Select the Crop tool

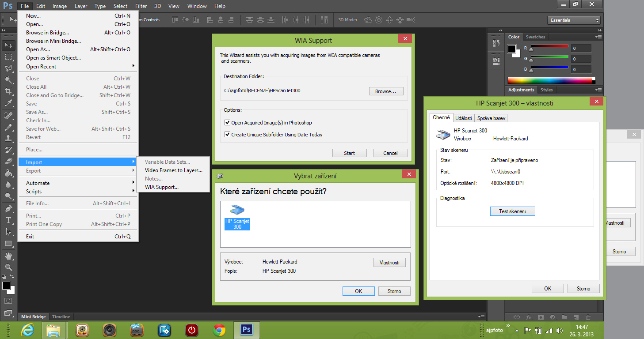pos(8,91)
